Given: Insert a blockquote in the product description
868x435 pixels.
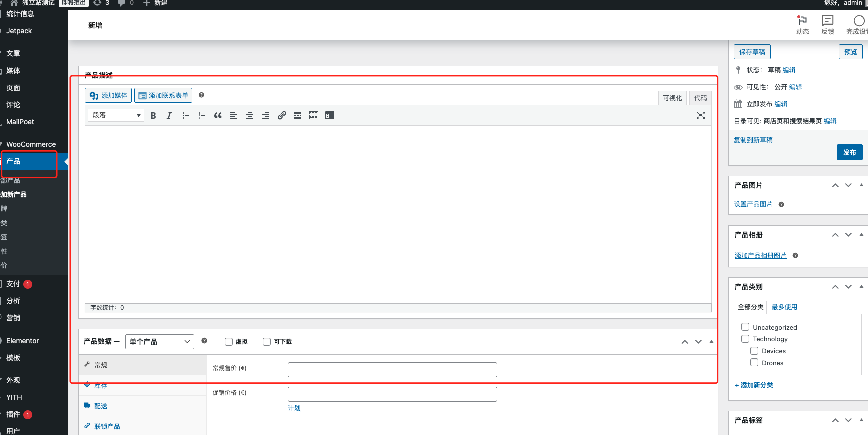Looking at the screenshot, I should point(218,116).
